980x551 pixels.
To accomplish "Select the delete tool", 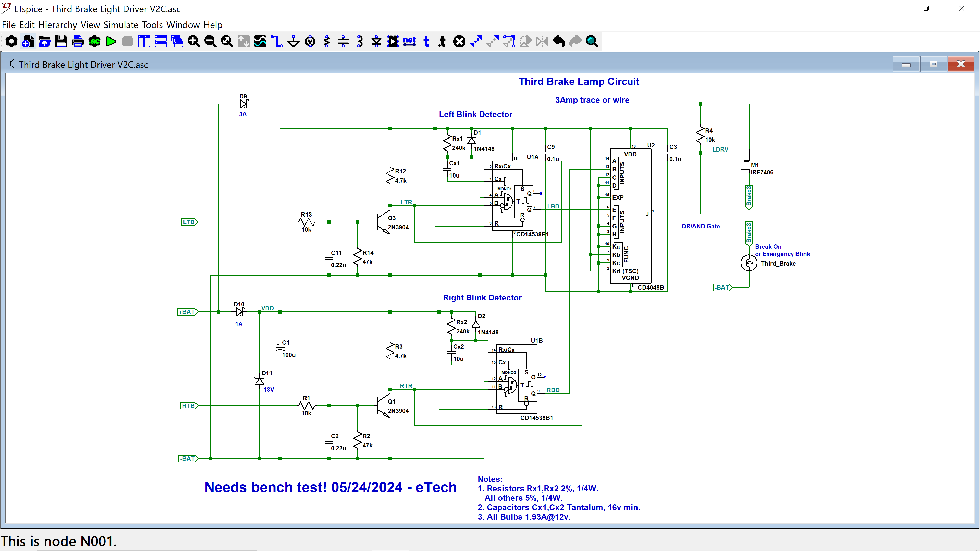I will click(459, 41).
